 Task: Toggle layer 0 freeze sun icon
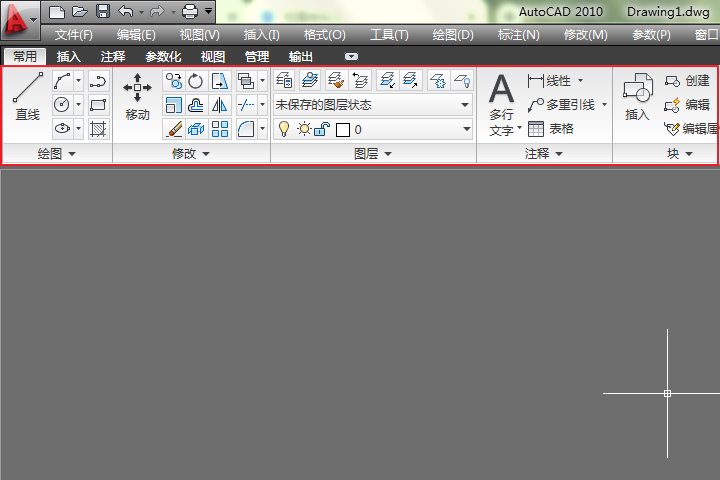(x=304, y=129)
